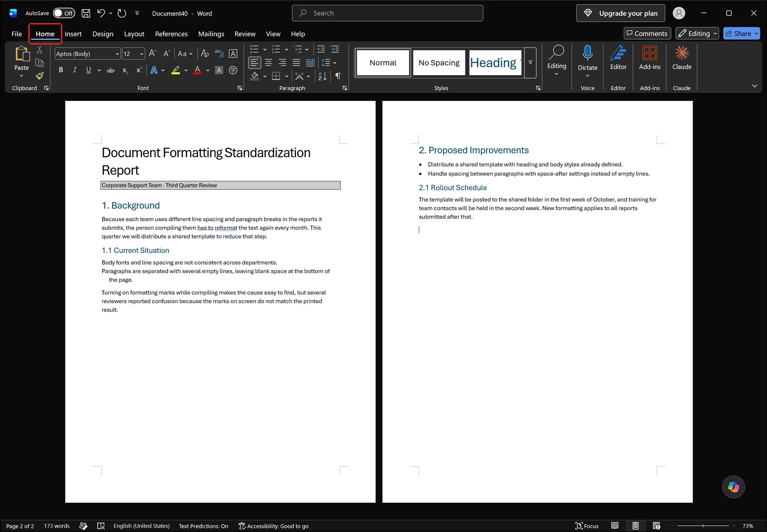Apply the No Spacing style
767x532 pixels.
pos(439,63)
